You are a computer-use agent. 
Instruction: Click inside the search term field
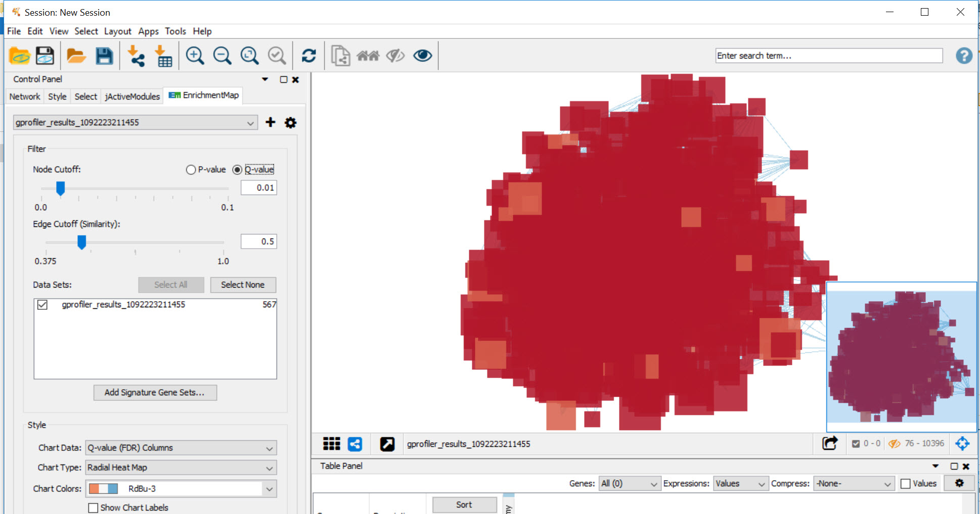click(x=828, y=56)
